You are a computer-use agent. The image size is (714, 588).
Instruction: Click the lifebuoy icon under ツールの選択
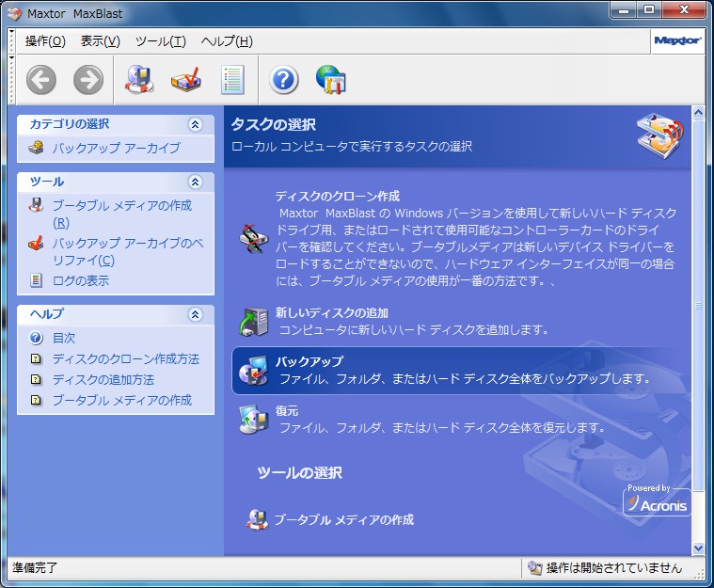tap(257, 519)
